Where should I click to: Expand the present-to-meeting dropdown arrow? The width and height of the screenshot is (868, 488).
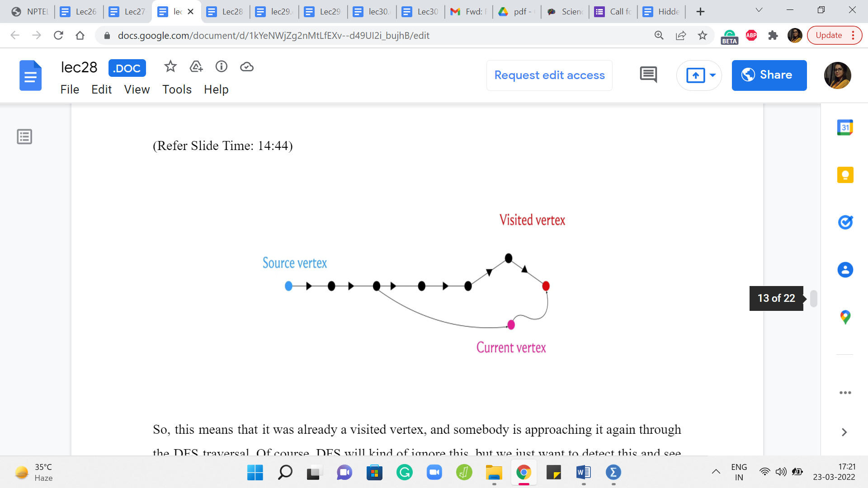click(x=713, y=75)
